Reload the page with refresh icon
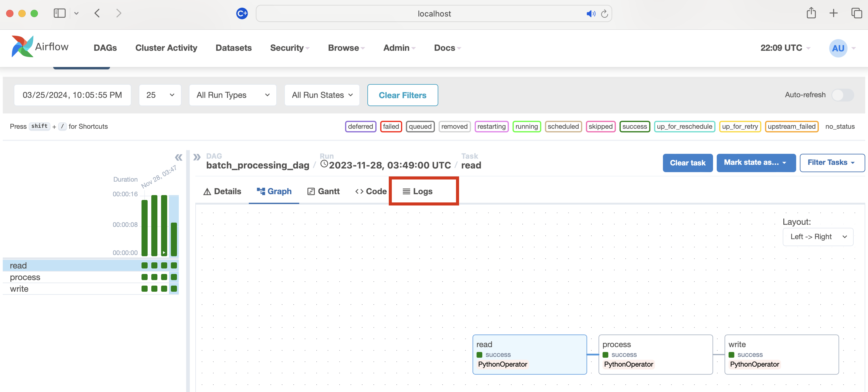This screenshot has height=392, width=868. click(x=605, y=13)
